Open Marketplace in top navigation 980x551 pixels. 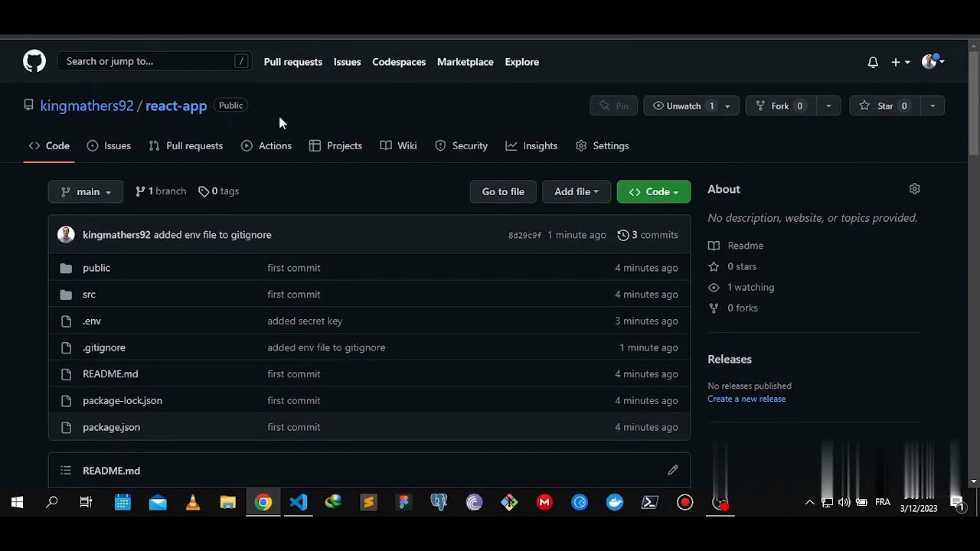tap(465, 62)
